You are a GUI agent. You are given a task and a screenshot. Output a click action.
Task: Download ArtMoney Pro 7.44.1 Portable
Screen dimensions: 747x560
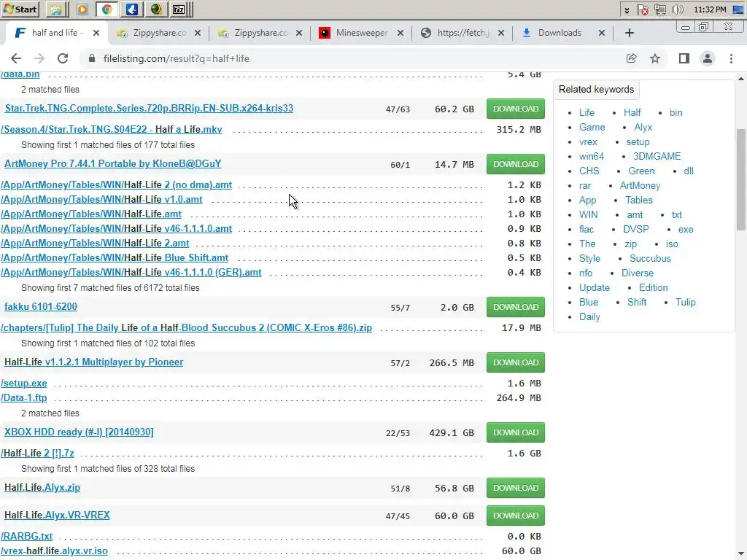pos(516,164)
